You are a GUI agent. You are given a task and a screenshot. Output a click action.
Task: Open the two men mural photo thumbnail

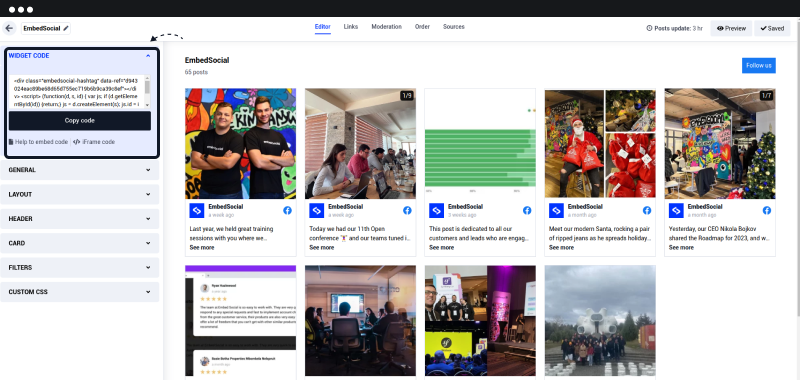pyautogui.click(x=240, y=143)
